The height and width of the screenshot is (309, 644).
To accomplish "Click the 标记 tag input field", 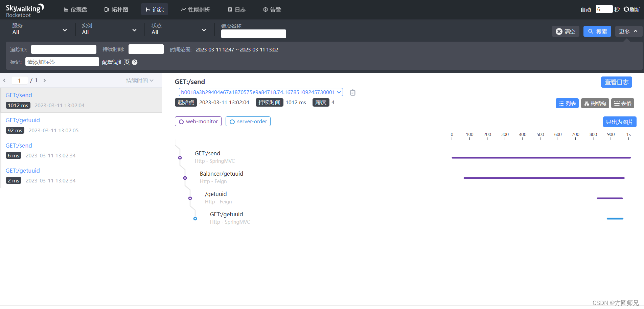I will click(62, 62).
